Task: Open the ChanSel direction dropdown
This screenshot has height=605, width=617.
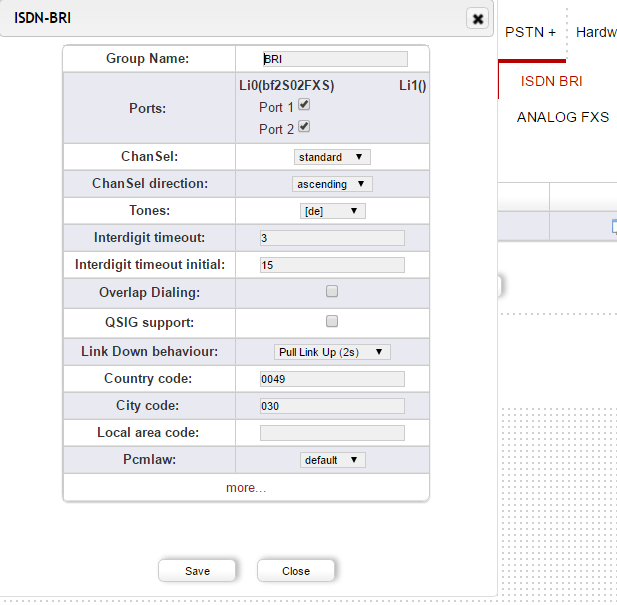Action: click(x=332, y=184)
